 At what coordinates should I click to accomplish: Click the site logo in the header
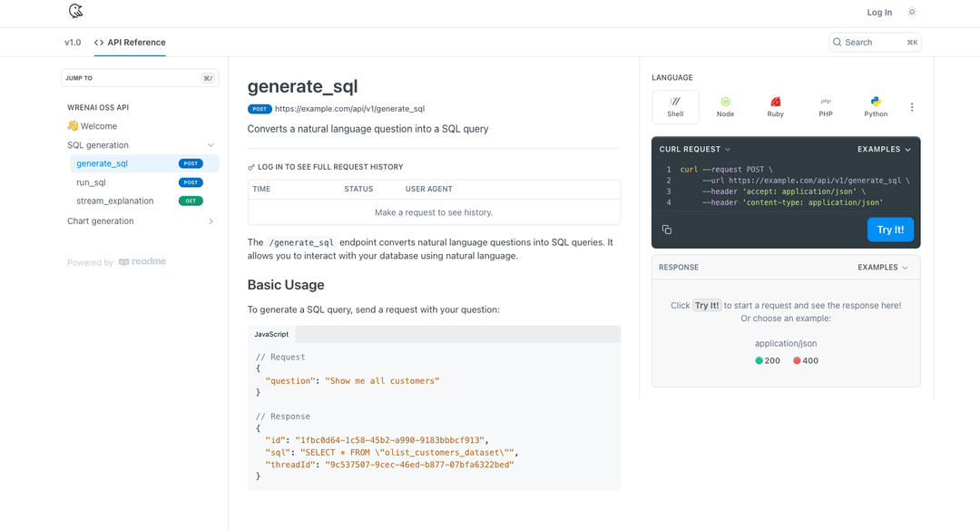click(x=76, y=12)
